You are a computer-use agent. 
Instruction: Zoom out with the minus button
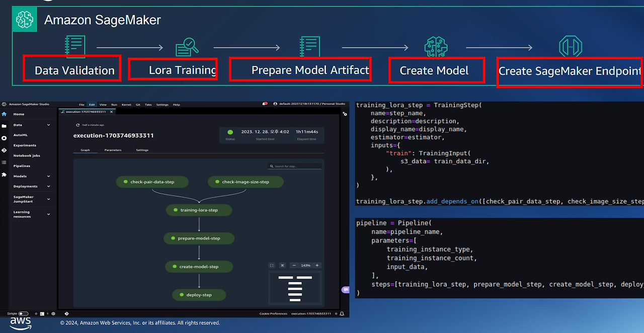coord(294,265)
